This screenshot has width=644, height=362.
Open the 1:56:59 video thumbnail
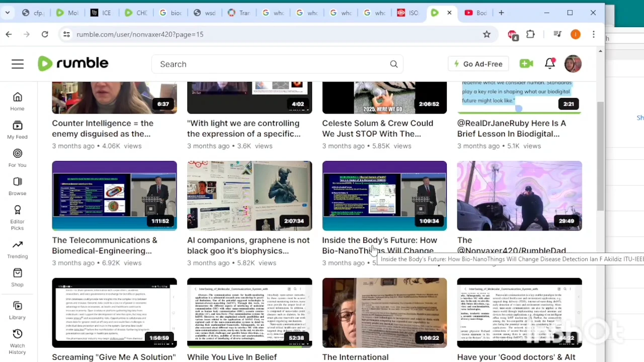(x=114, y=312)
